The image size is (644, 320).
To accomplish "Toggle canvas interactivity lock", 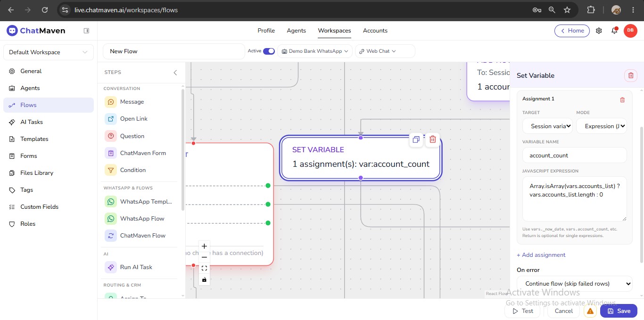I will click(204, 280).
